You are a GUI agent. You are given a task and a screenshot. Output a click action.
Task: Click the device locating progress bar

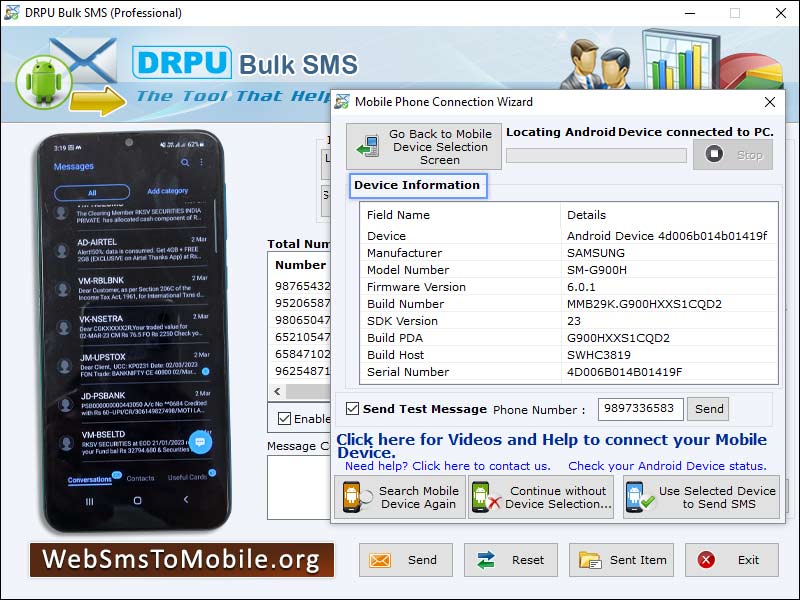(596, 155)
